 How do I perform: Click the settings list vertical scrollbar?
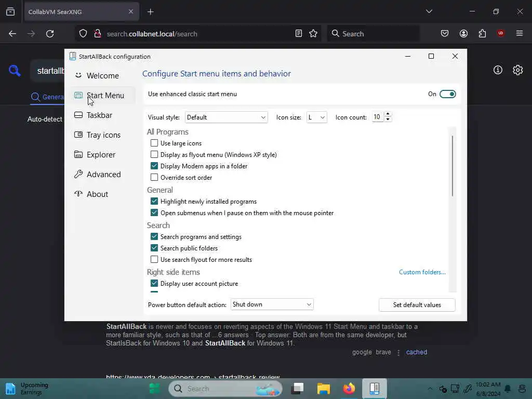pos(453,166)
